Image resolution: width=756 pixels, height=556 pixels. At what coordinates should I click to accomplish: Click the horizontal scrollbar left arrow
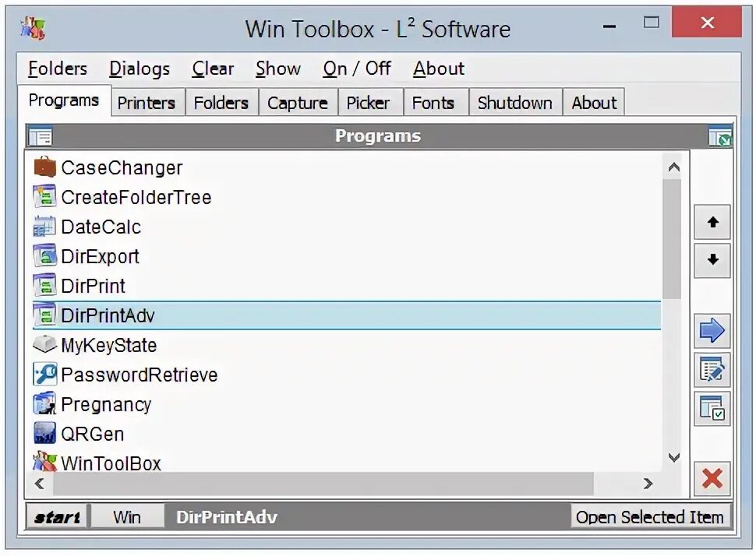(x=40, y=484)
